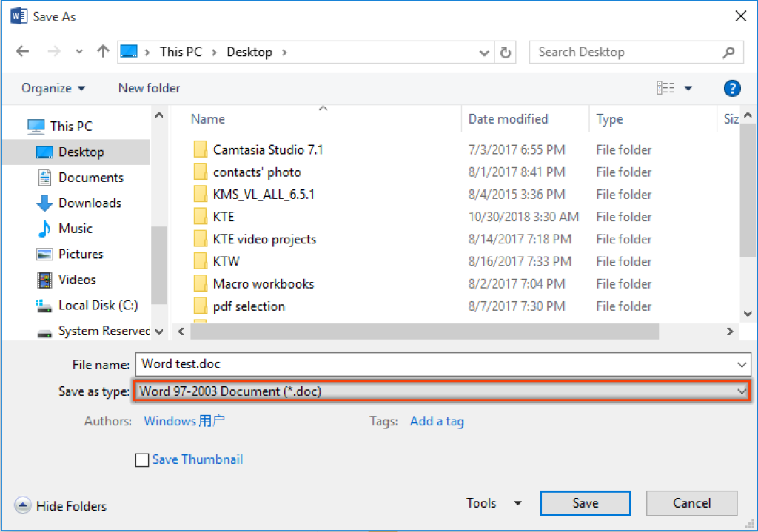Open the Tools dropdown

[x=493, y=502]
